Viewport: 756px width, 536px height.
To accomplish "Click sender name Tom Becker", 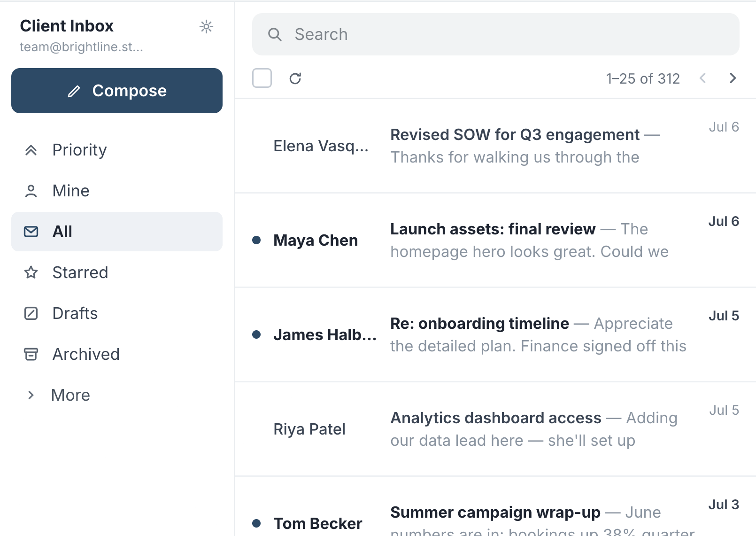I will (318, 524).
